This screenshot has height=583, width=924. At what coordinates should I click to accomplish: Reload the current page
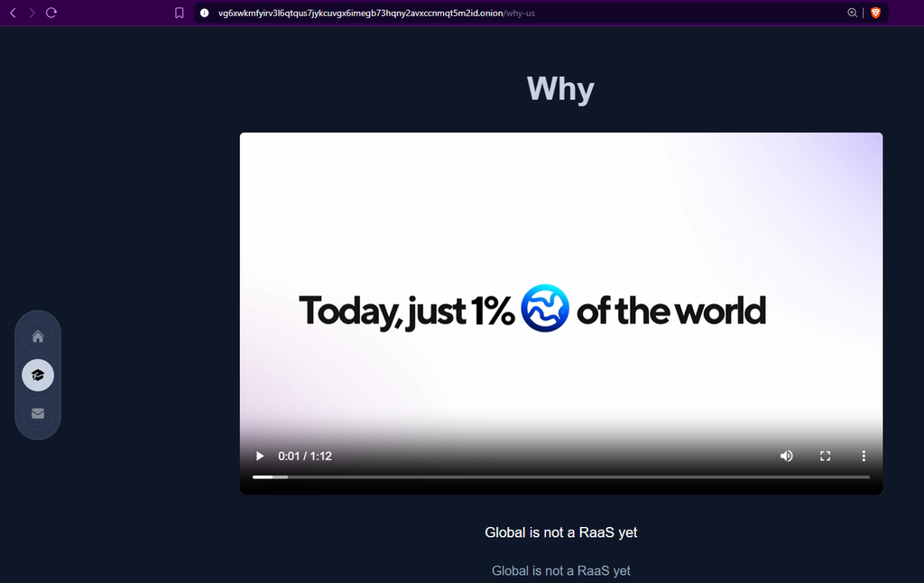pyautogui.click(x=51, y=13)
